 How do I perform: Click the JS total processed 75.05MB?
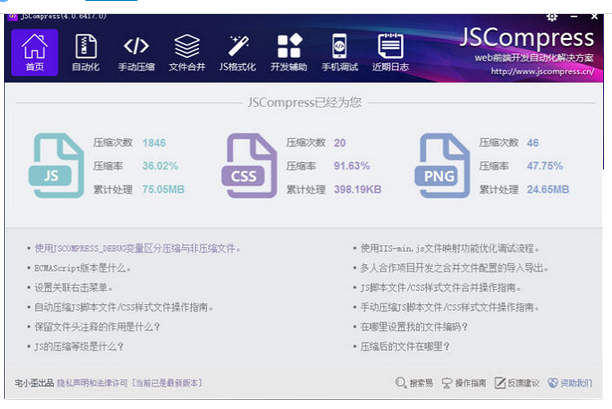163,189
